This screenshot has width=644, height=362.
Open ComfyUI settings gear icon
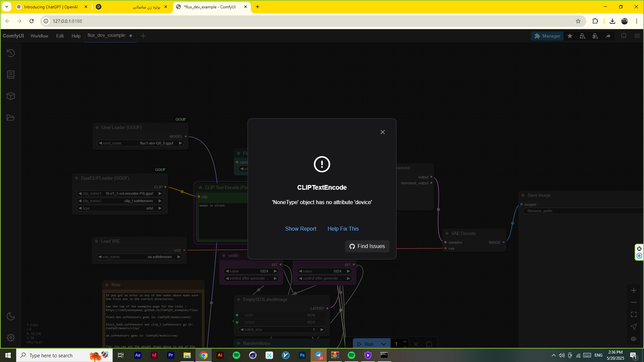click(x=11, y=338)
